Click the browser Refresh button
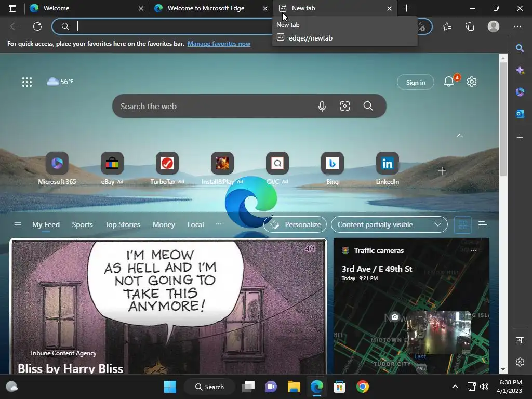 point(37,26)
